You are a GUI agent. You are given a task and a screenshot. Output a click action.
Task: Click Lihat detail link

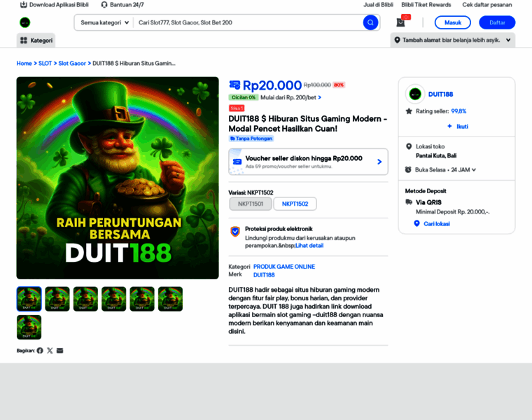309,246
